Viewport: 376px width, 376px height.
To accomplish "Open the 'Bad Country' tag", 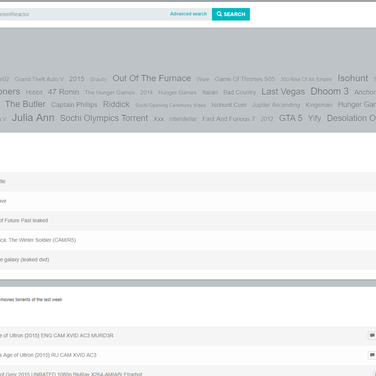I will point(240,92).
